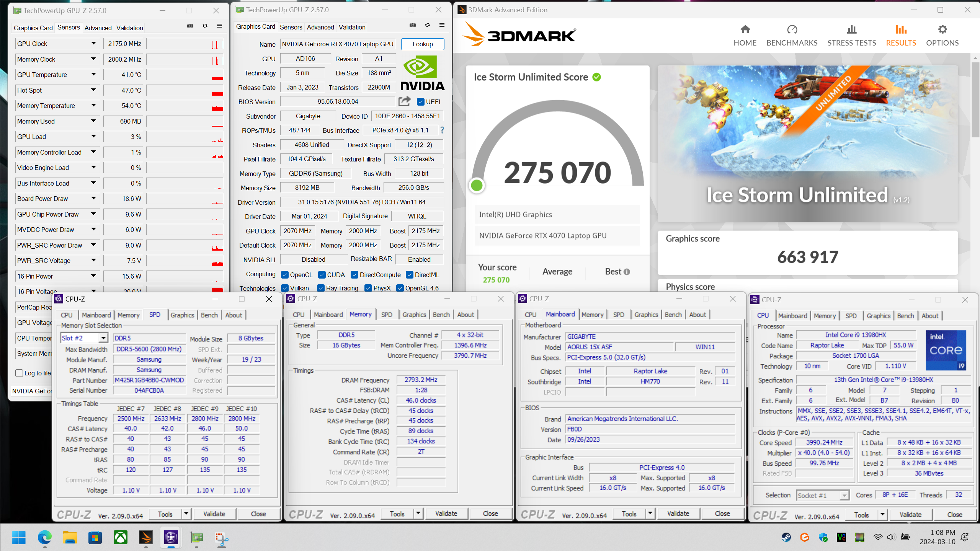Click the Wi-Fi network tray icon

pyautogui.click(x=878, y=537)
